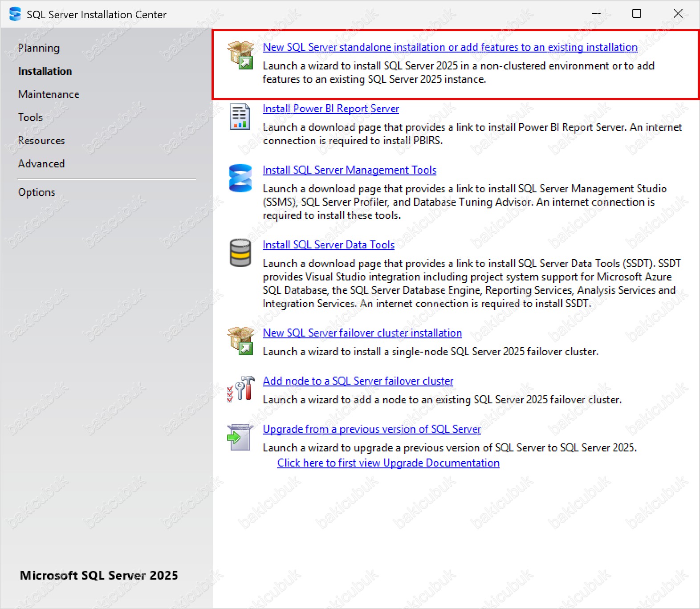Open Upgrade Documentation link
Viewport: 700px width, 609px height.
[x=388, y=463]
